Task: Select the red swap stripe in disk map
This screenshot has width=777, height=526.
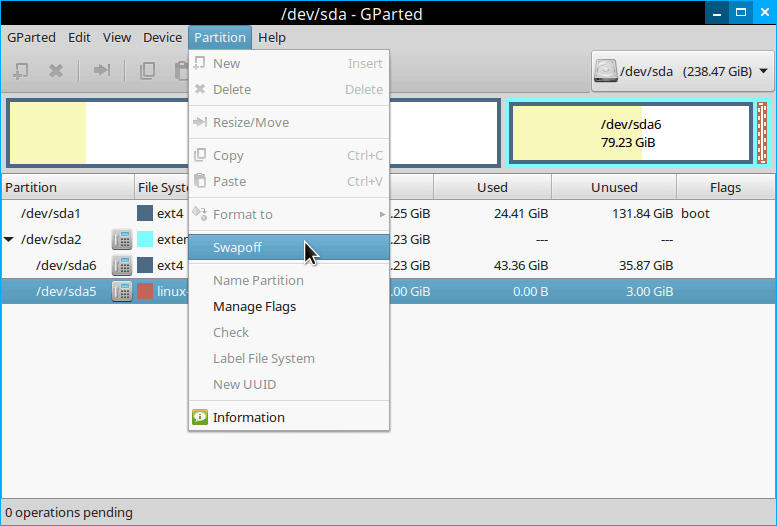Action: tap(762, 133)
